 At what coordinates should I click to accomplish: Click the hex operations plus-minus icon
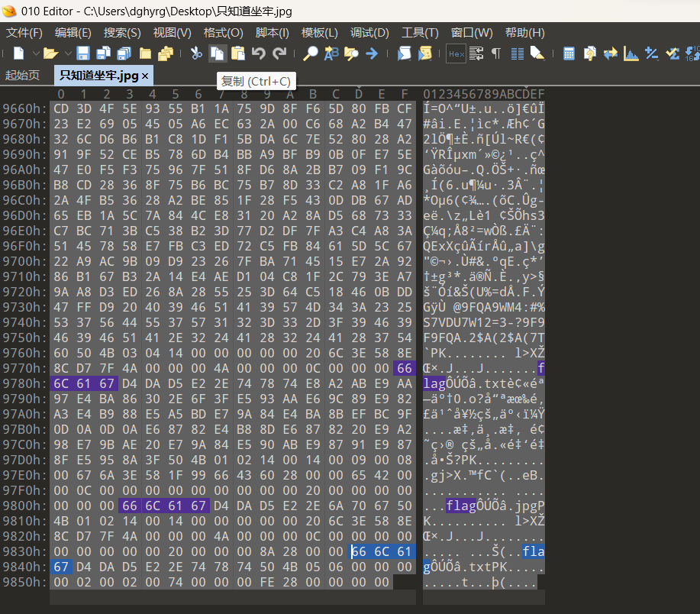pos(652,53)
